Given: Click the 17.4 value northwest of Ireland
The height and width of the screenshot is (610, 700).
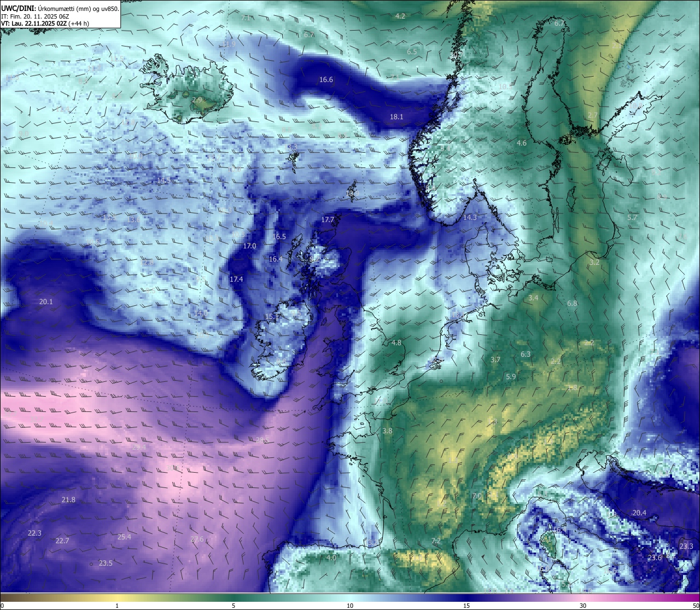Looking at the screenshot, I should click(236, 280).
